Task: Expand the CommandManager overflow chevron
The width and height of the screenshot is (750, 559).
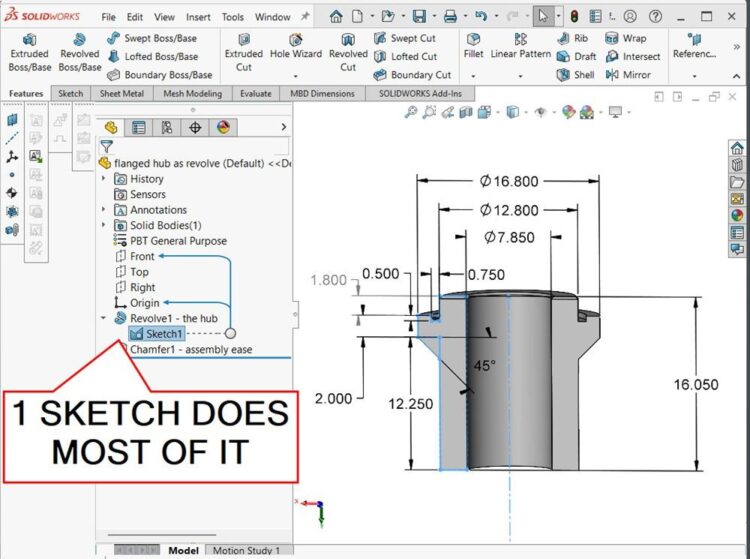Action: point(737,47)
